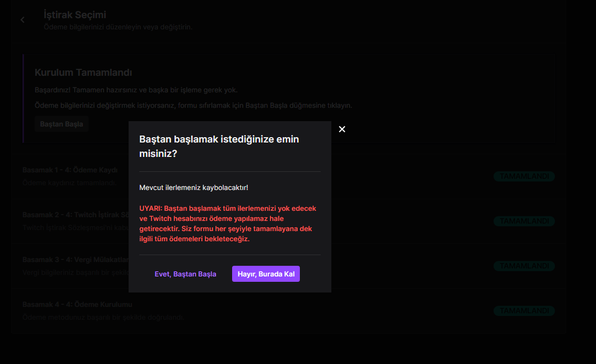Click 'Ödeme bilgilerinizi düzenleyin veya değiştirin.' subtitle
Image resolution: width=596 pixels, height=364 pixels.
click(x=118, y=27)
